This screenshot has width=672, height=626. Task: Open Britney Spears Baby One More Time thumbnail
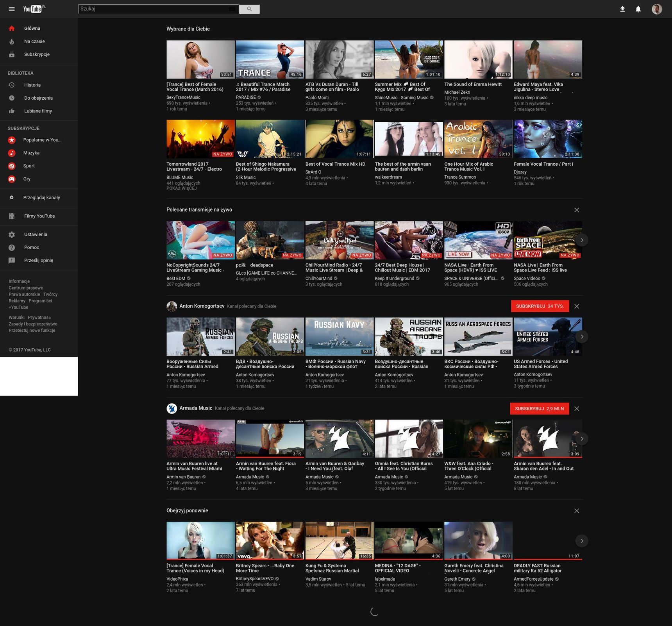[x=270, y=540]
